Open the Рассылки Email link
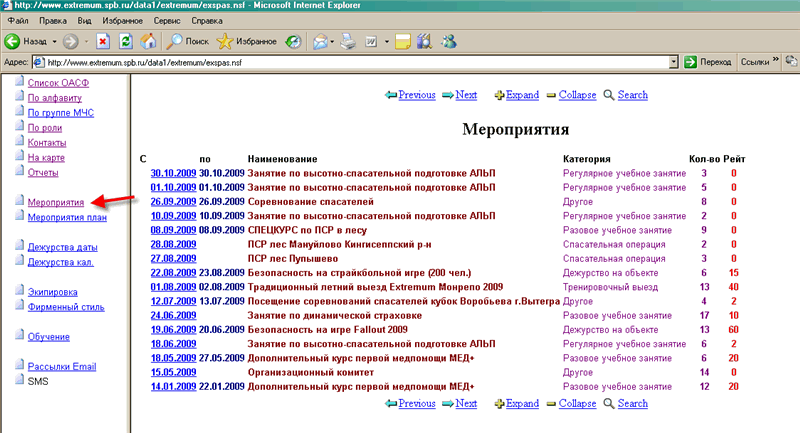The height and width of the screenshot is (433, 800). coord(62,367)
